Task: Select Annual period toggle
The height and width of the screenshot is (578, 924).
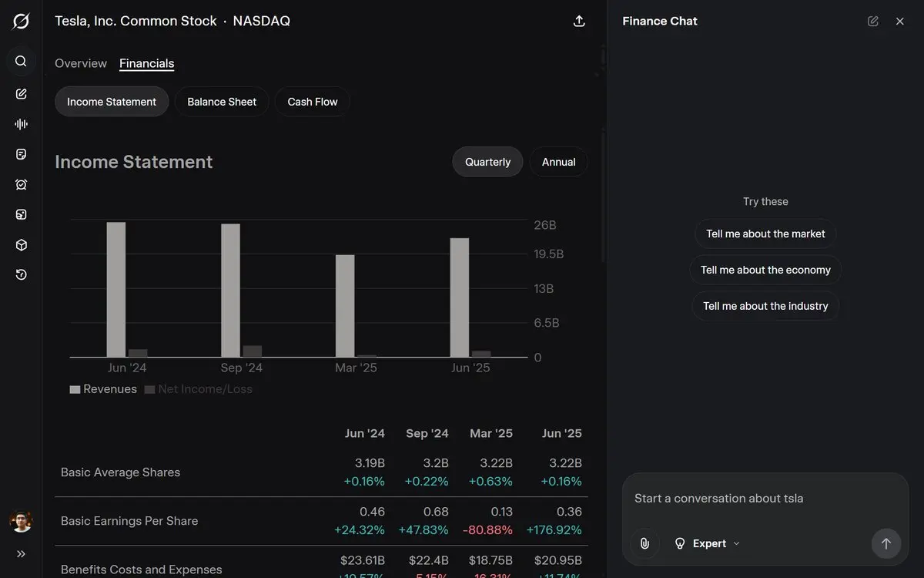Action: 558,162
